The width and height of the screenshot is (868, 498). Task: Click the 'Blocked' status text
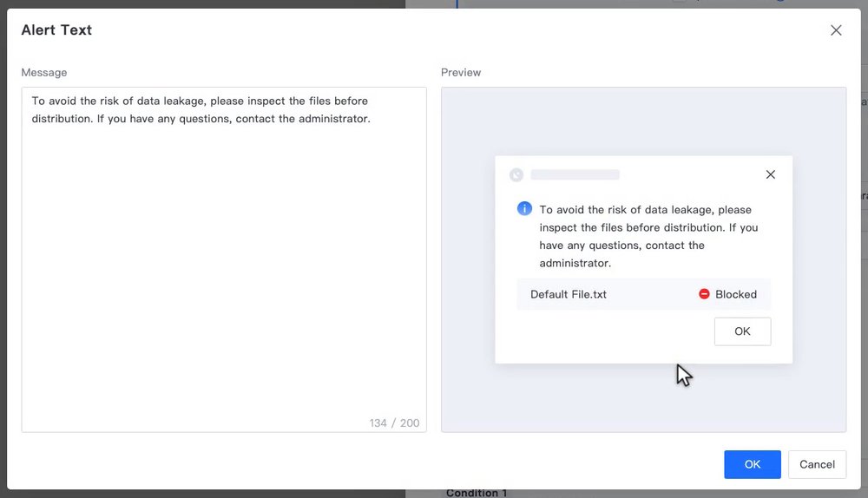736,294
